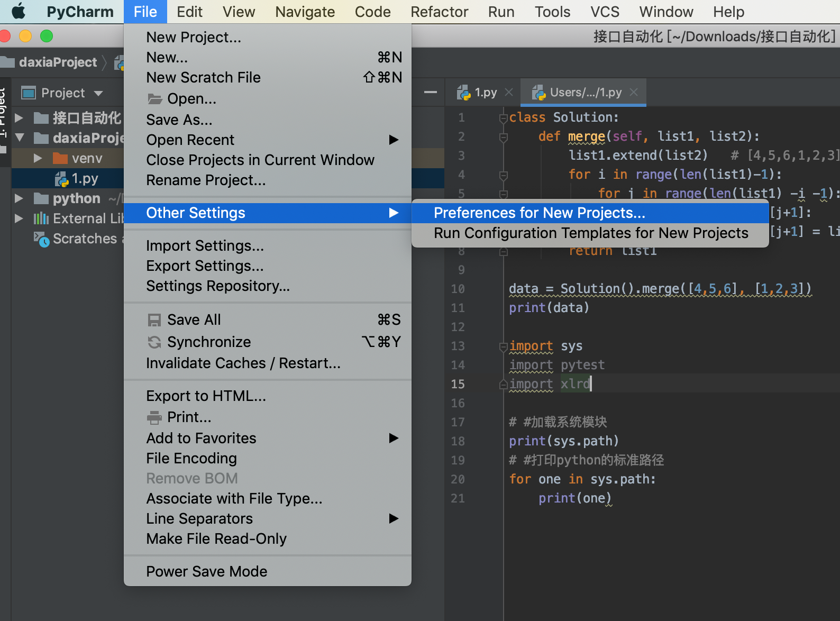Open the Project view dropdown arrow
The width and height of the screenshot is (840, 621).
[x=98, y=94]
